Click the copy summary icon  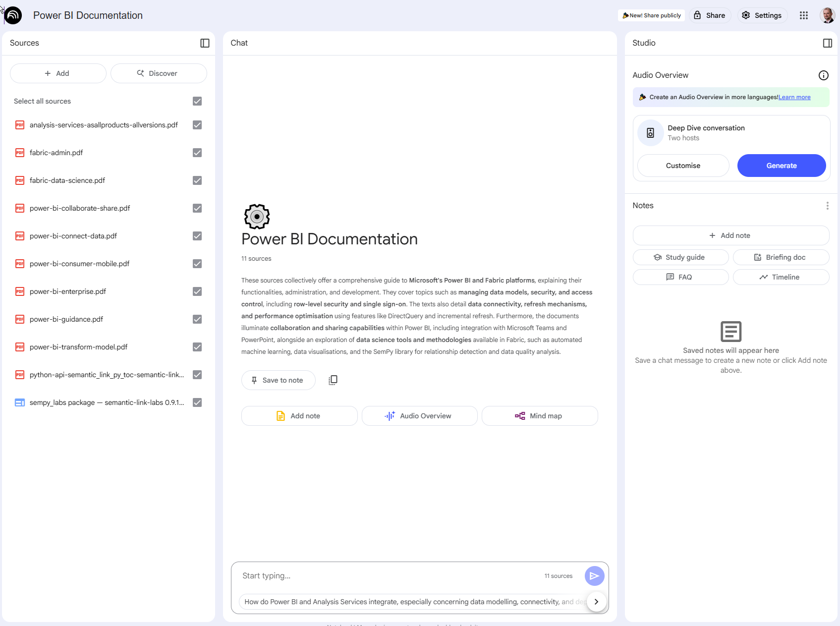click(x=333, y=380)
